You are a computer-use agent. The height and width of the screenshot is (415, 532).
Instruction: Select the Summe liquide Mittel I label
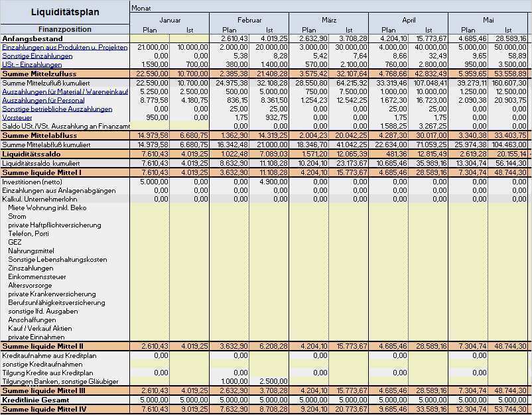point(42,172)
